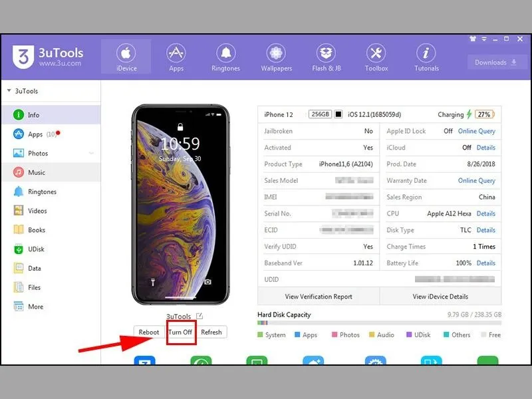This screenshot has width=532, height=399.
Task: Click the 1.01.12 baseband version value
Action: 362,263
